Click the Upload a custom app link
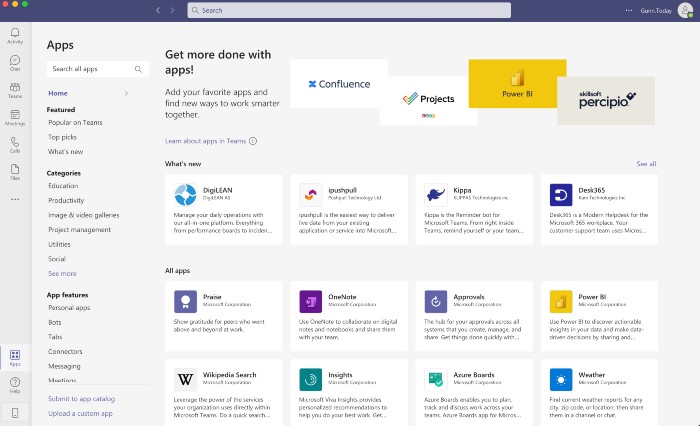This screenshot has height=426, width=700. pyautogui.click(x=80, y=413)
